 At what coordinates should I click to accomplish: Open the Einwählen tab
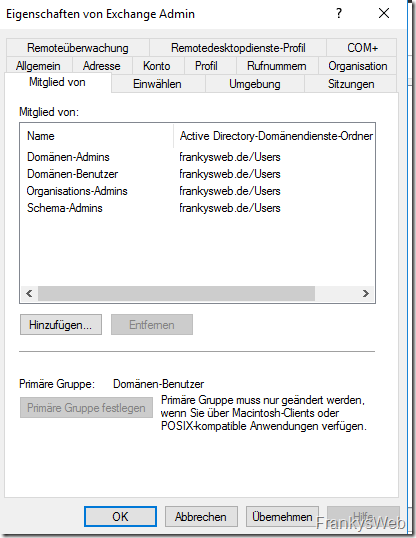[157, 84]
